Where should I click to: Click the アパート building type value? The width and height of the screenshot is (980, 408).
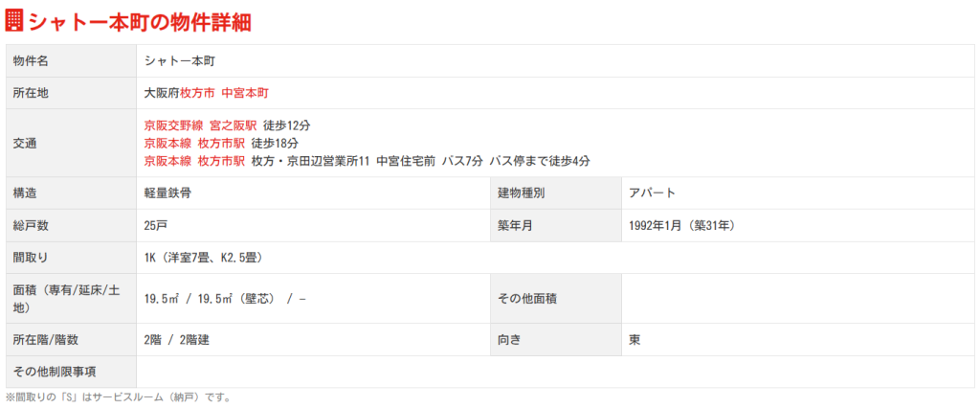click(x=653, y=193)
